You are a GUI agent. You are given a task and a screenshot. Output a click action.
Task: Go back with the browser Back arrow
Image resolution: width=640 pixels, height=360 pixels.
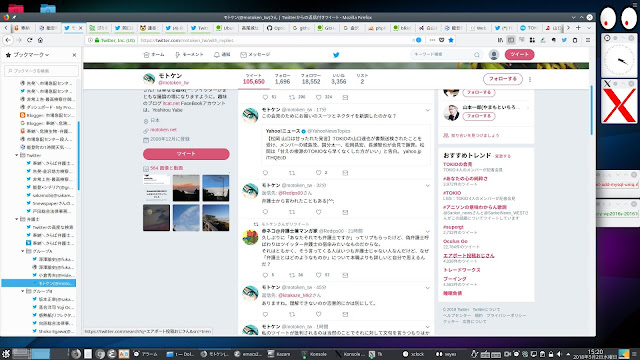(x=8, y=40)
